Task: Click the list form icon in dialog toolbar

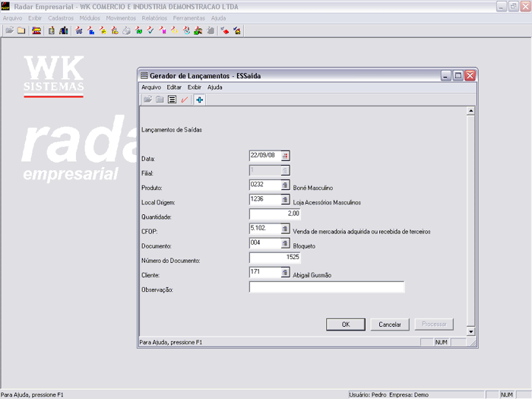Action: [173, 100]
